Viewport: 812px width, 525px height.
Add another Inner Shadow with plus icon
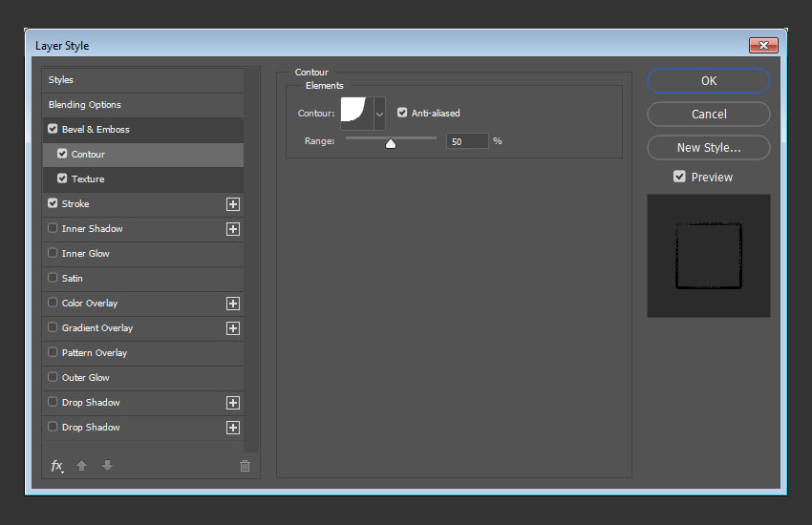[x=233, y=229]
